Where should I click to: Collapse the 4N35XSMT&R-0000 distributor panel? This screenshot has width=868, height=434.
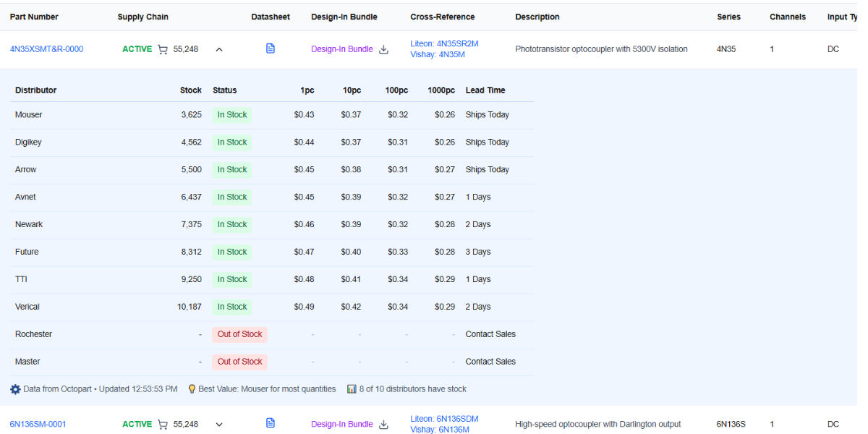tap(219, 49)
